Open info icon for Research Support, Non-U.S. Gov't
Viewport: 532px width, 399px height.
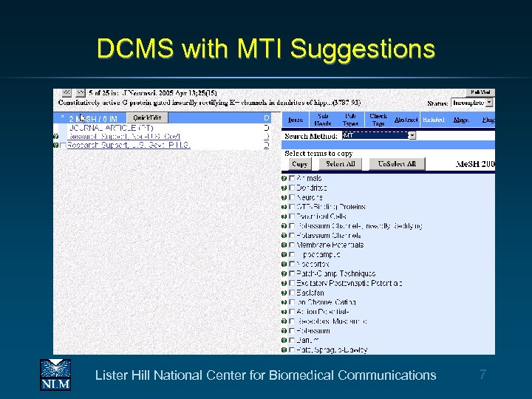tap(56, 137)
